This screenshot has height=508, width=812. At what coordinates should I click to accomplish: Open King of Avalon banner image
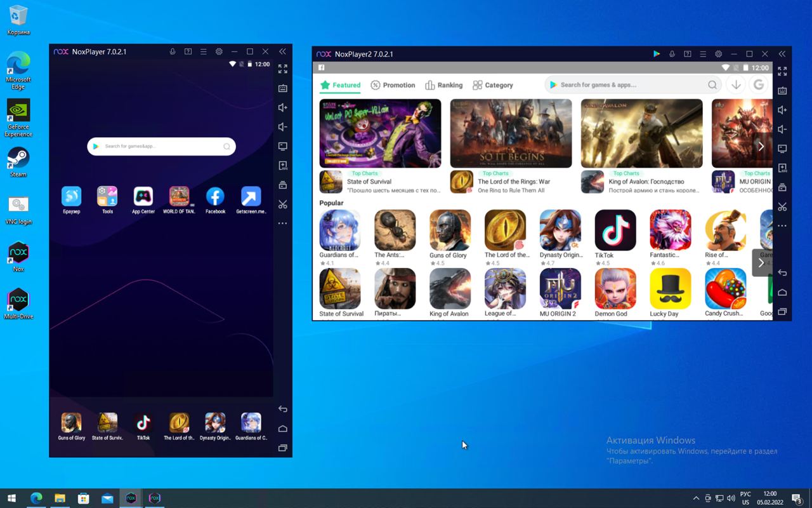641,133
